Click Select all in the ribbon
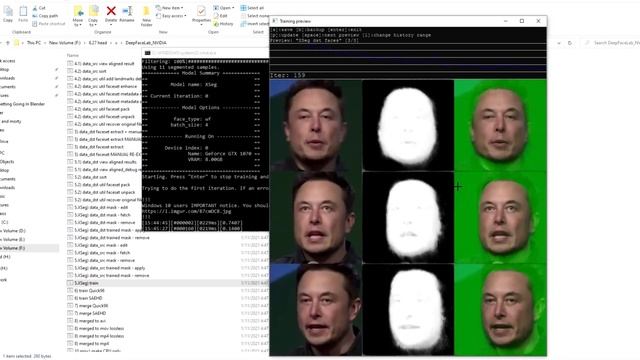This screenshot has width=640, height=360. 252,8
